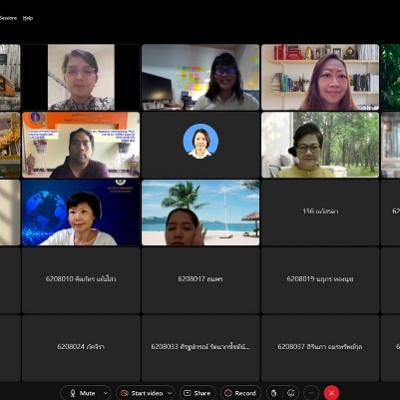
Task: Click the raise hand icon in the toolbar
Action: (x=274, y=393)
